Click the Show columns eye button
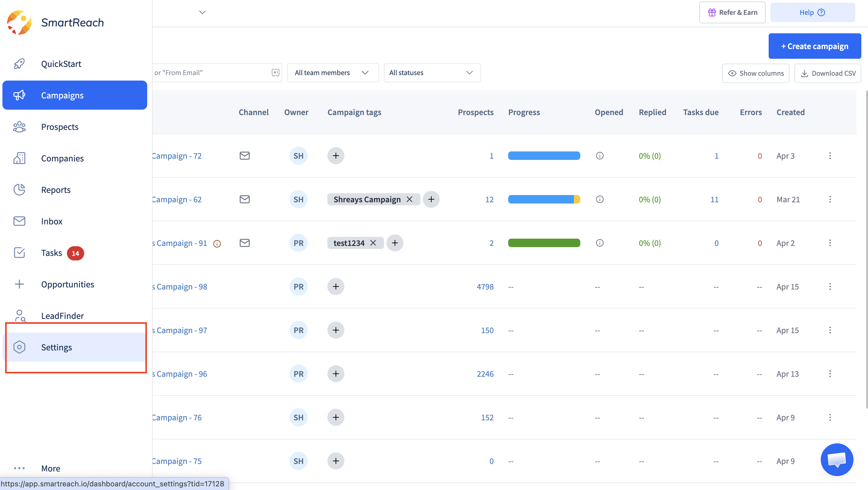This screenshot has height=490, width=868. (755, 73)
